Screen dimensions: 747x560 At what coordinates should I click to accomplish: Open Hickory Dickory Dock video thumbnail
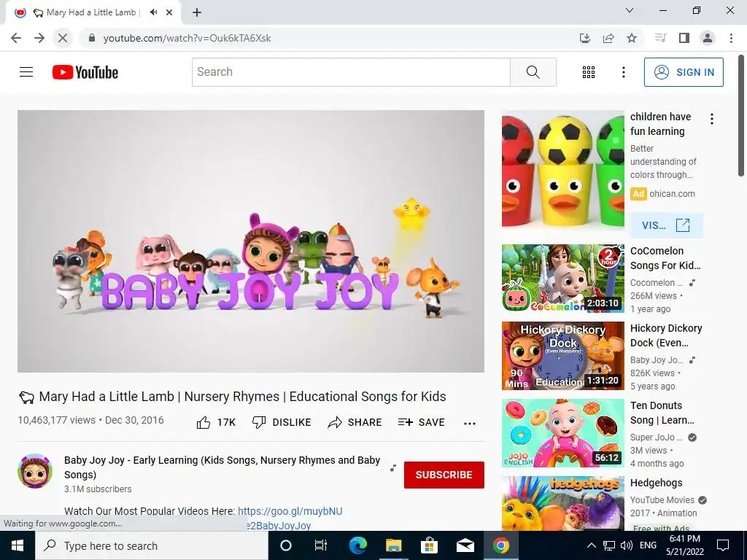coord(562,356)
